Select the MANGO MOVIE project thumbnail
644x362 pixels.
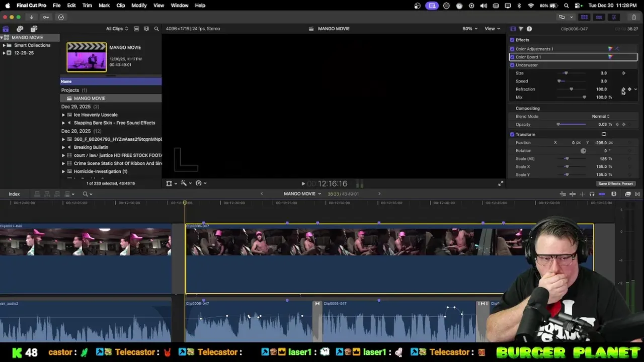pyautogui.click(x=87, y=57)
